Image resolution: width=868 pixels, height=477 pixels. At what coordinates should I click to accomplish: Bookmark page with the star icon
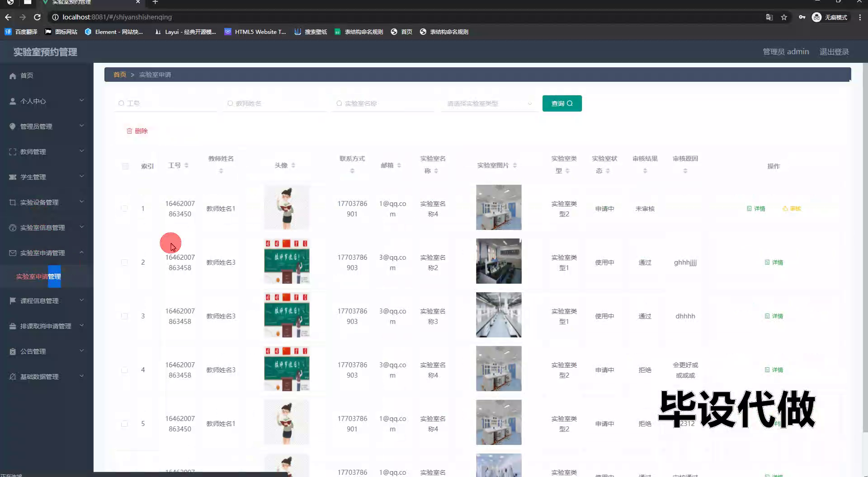(x=784, y=17)
